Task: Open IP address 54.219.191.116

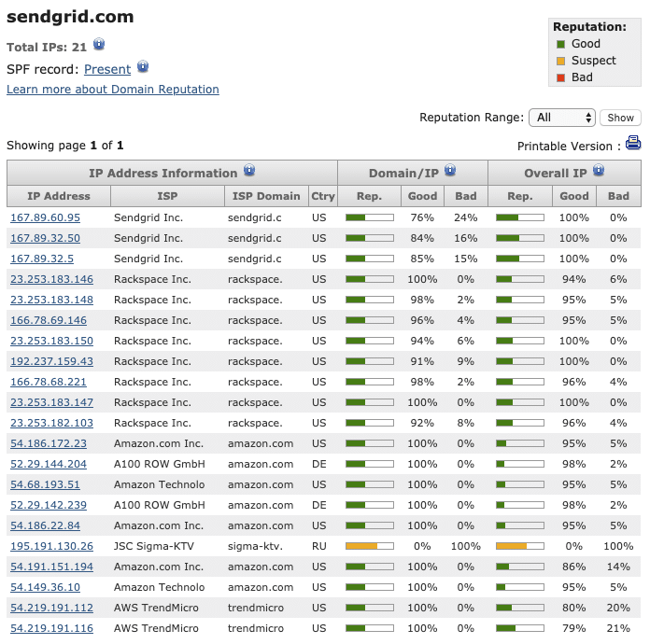Action: coord(51,628)
